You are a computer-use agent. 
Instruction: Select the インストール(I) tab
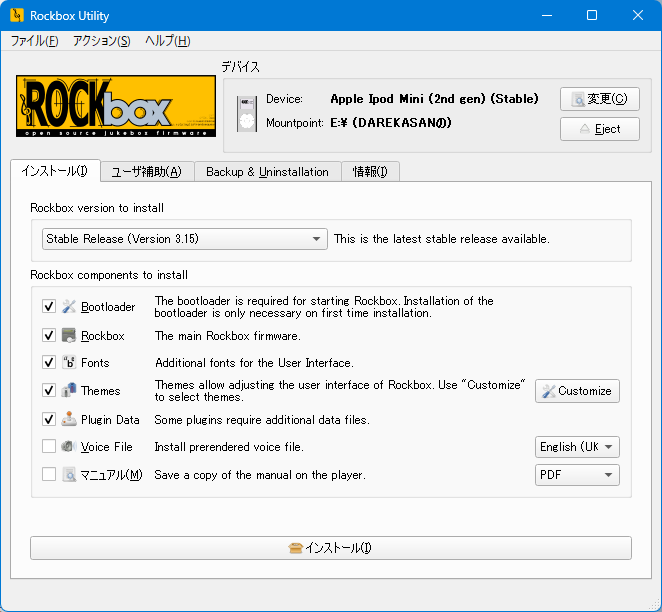55,171
